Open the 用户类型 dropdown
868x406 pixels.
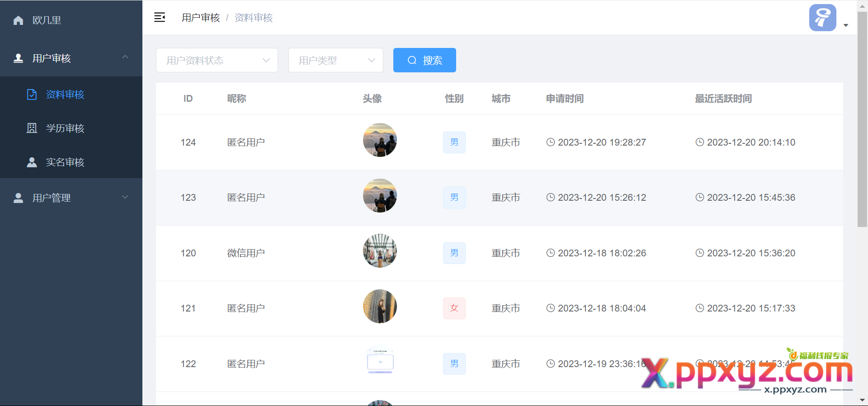pos(336,60)
